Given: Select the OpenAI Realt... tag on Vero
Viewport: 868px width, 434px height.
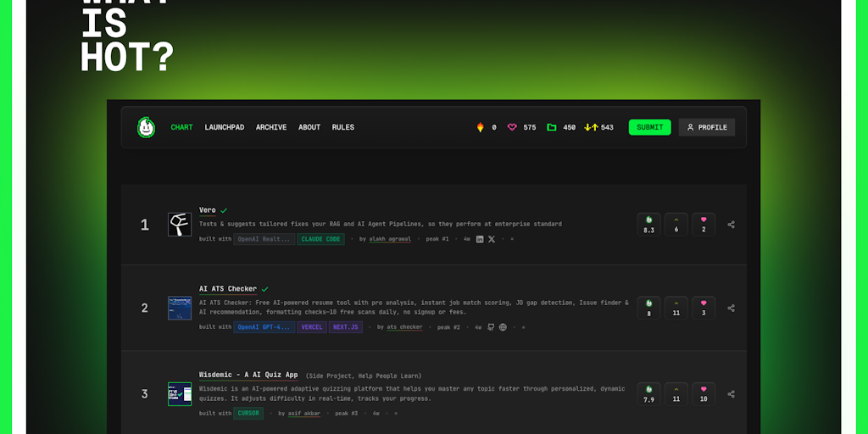Looking at the screenshot, I should [264, 239].
